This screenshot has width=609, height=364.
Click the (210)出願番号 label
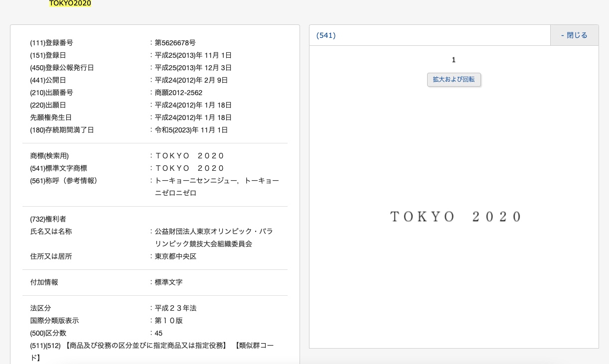(x=51, y=93)
